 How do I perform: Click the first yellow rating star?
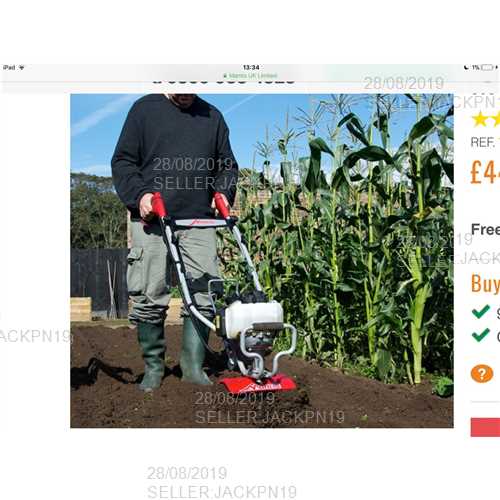[480, 120]
